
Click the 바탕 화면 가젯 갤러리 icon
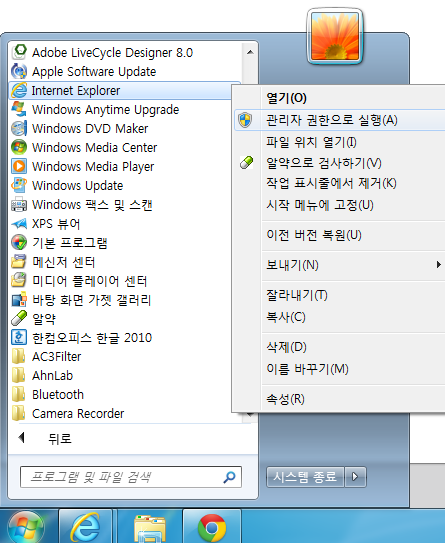tap(19, 300)
